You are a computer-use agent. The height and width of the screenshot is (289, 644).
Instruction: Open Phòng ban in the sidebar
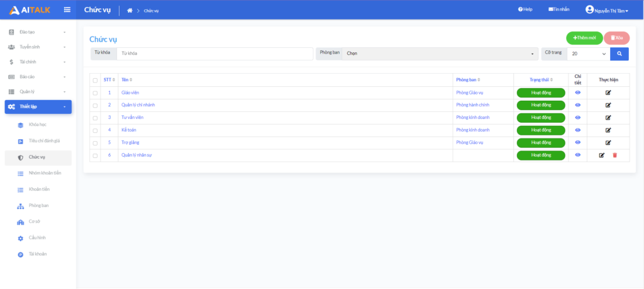pyautogui.click(x=38, y=205)
